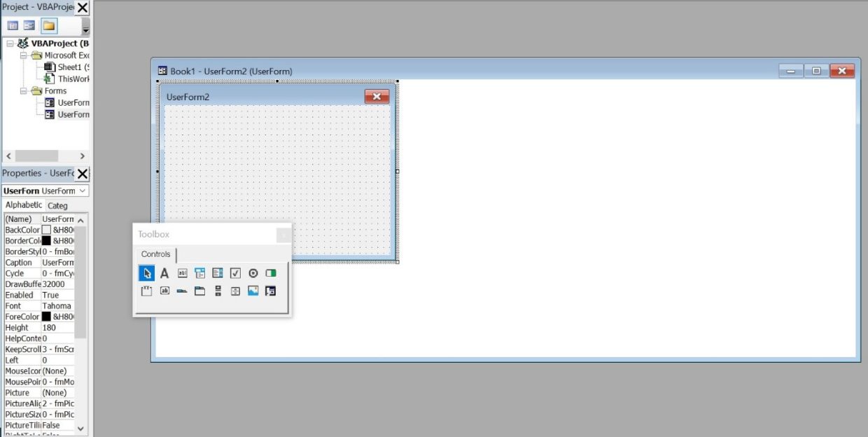
Task: Switch to the Categorized properties tab
Action: click(x=57, y=206)
